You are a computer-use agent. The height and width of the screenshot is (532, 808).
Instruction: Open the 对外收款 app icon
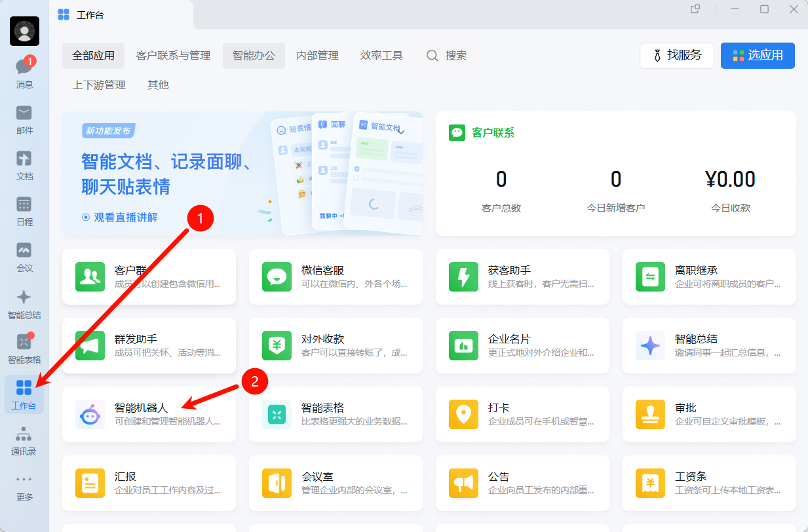(x=277, y=346)
